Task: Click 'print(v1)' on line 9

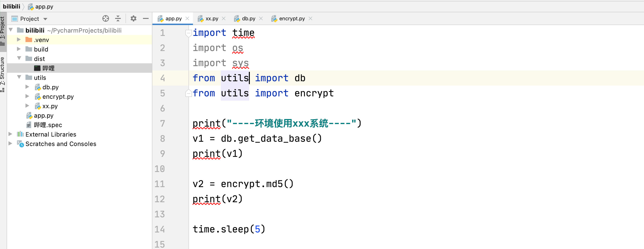Action: (x=217, y=154)
